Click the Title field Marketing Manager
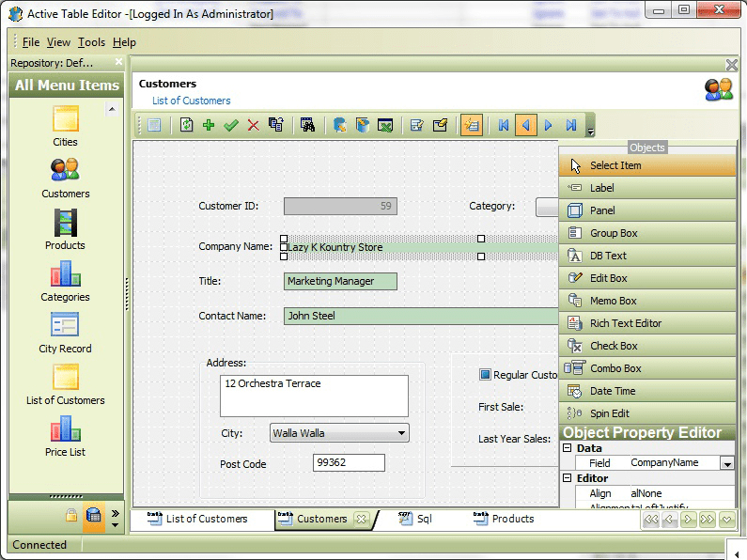Image resolution: width=747 pixels, height=560 pixels. click(340, 282)
